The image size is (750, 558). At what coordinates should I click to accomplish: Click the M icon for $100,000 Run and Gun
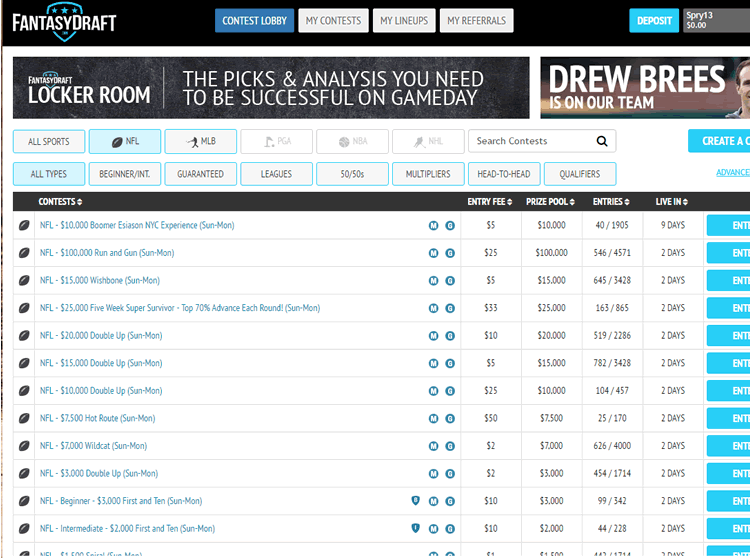point(433,253)
